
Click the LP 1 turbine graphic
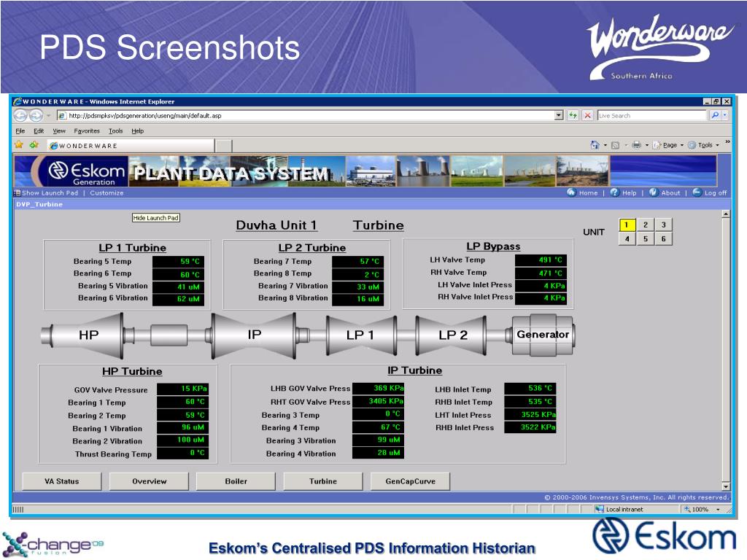click(361, 335)
